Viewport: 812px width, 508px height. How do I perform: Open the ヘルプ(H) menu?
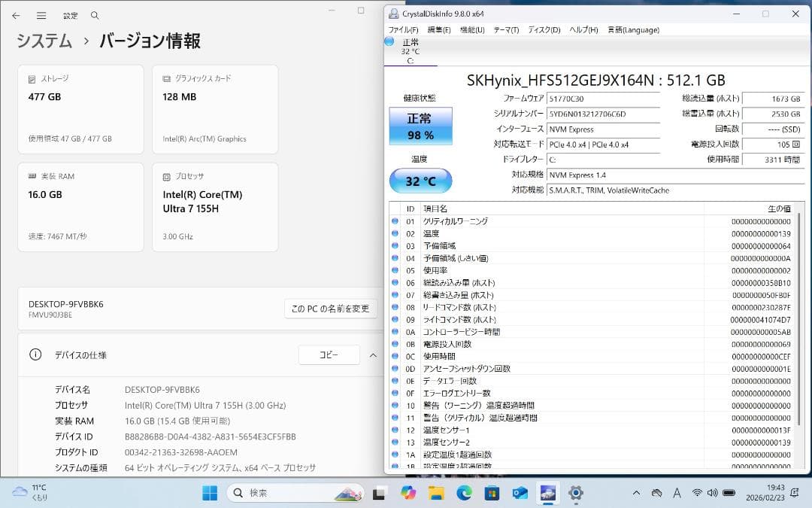point(583,30)
